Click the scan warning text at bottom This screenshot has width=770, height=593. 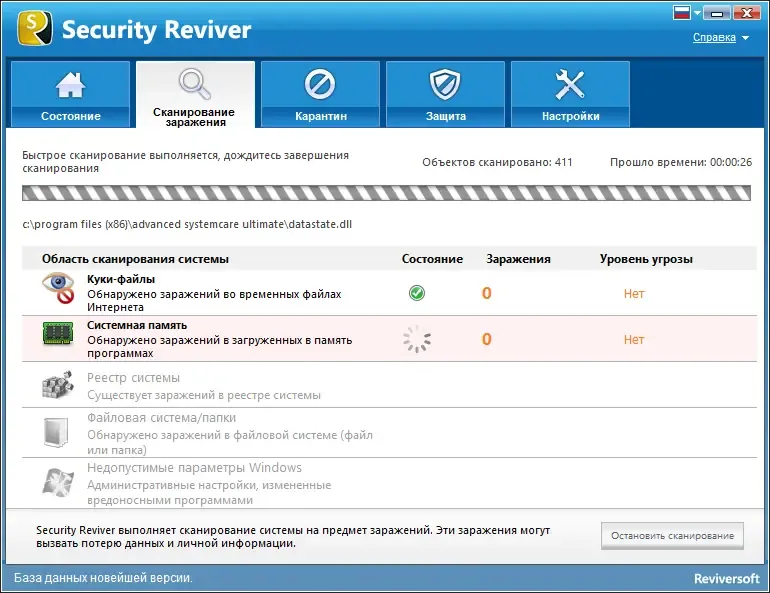(293, 537)
